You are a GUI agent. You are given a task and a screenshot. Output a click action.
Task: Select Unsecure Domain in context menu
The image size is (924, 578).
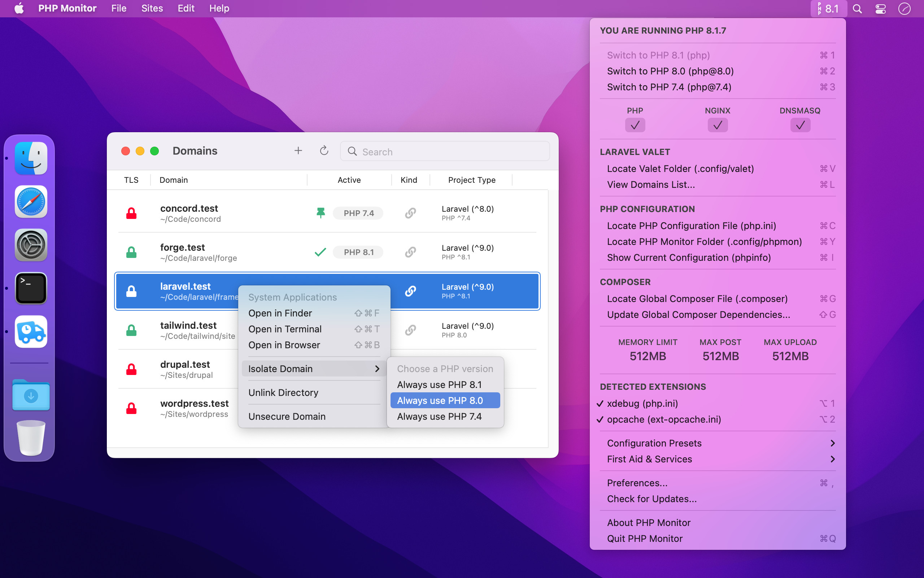pyautogui.click(x=314, y=416)
